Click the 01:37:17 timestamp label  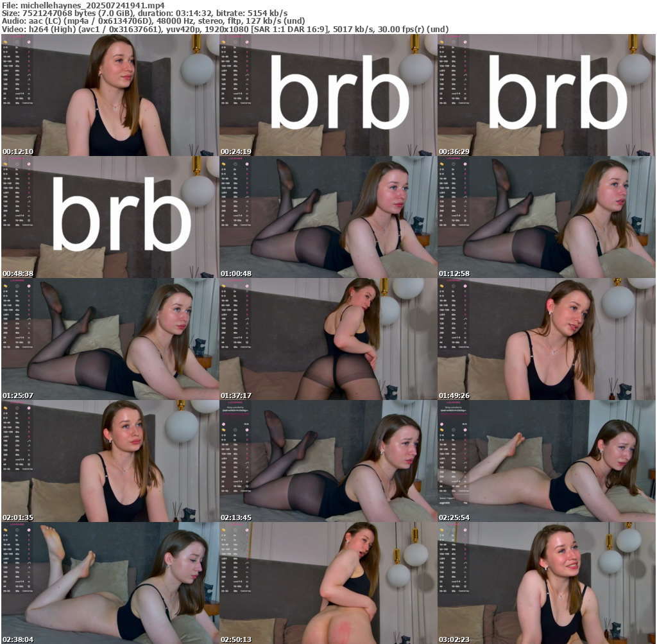(236, 396)
